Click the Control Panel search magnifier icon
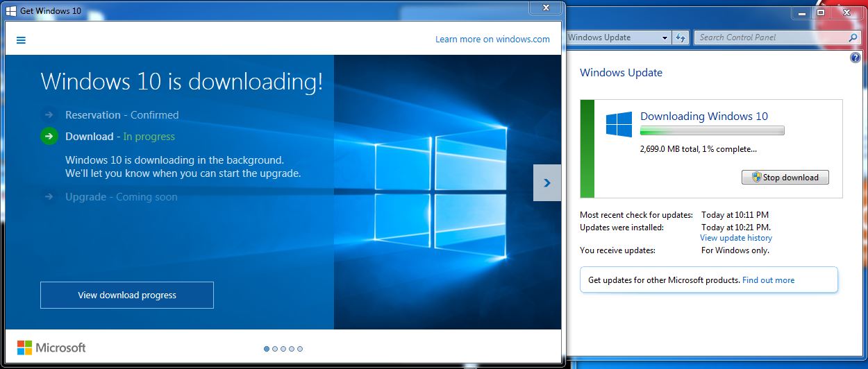Viewport: 868px width, 369px height. (x=853, y=37)
